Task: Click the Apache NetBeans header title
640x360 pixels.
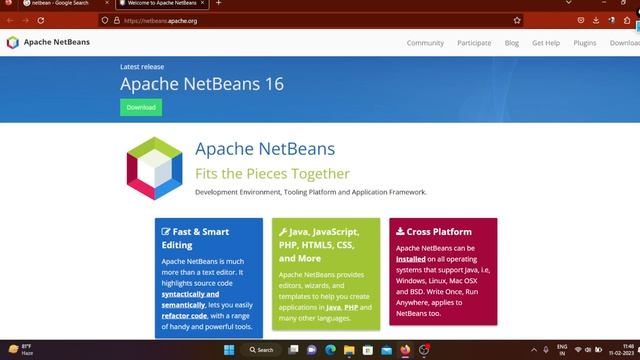Action: [57, 42]
